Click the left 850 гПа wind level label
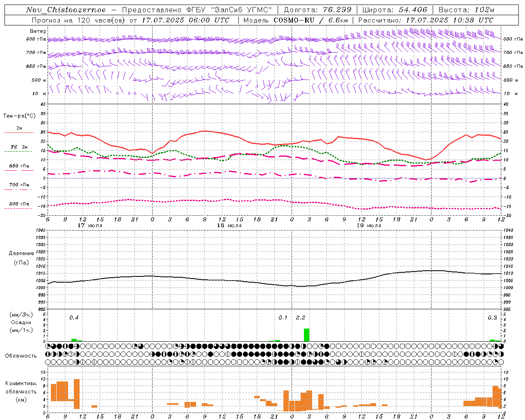Viewport: 525px width, 420px height. coord(36,66)
